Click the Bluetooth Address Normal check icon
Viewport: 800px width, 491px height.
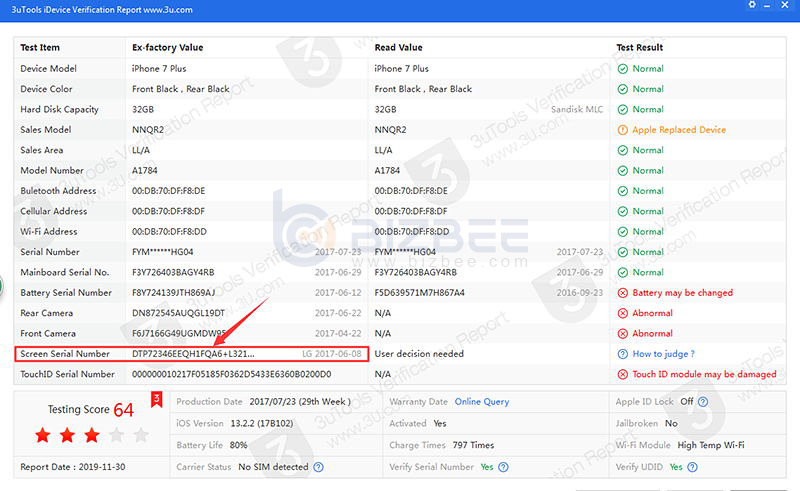coord(622,191)
